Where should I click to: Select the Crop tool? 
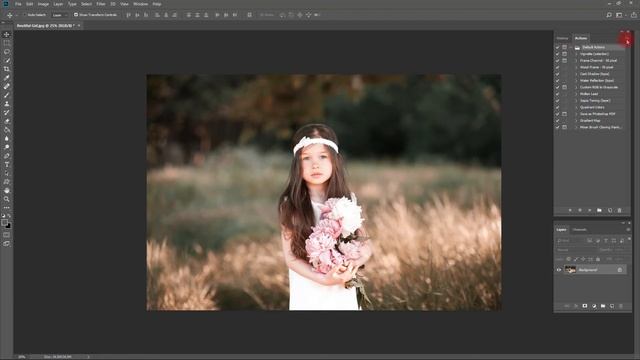click(x=7, y=69)
